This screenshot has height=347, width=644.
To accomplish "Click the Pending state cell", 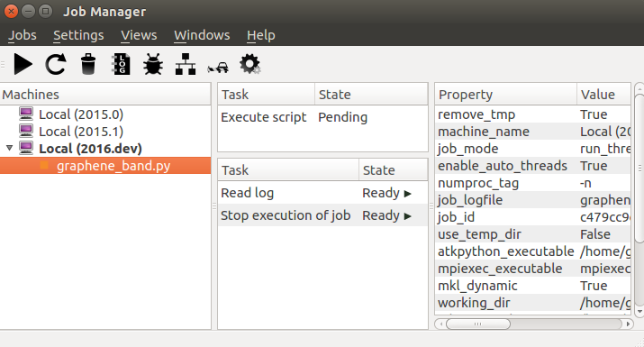I will (342, 117).
